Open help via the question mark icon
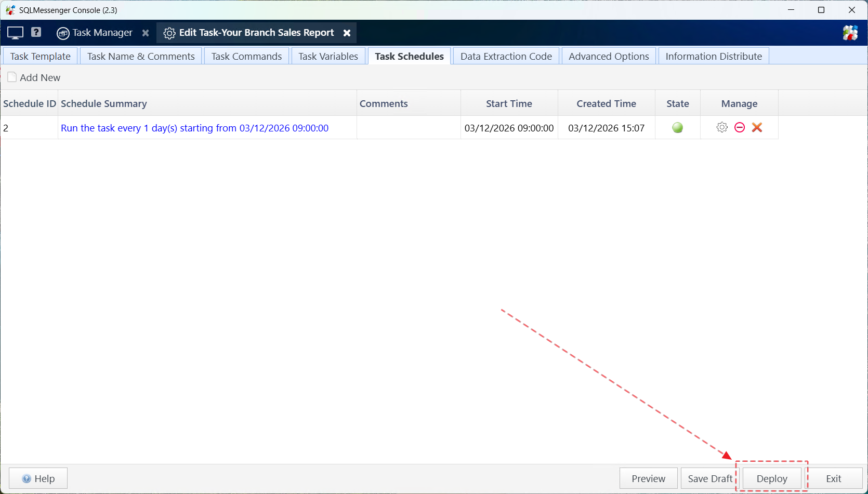Viewport: 868px width, 494px height. [x=36, y=32]
